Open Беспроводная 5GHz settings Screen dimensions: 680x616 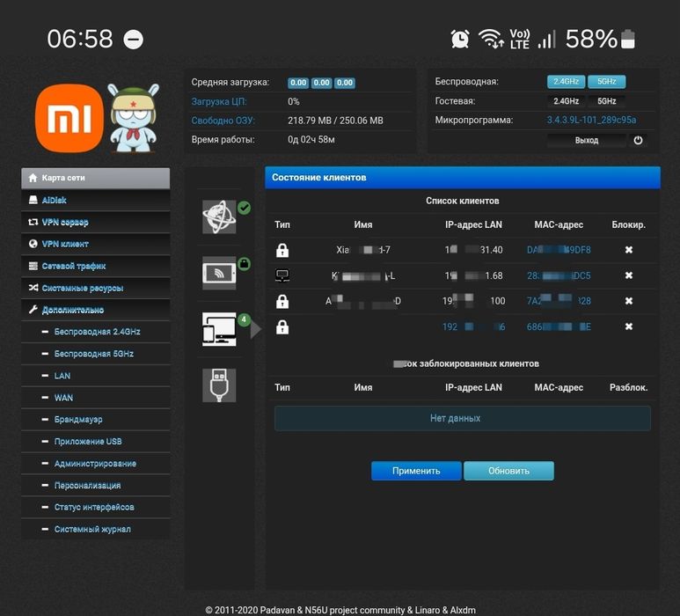tap(95, 354)
